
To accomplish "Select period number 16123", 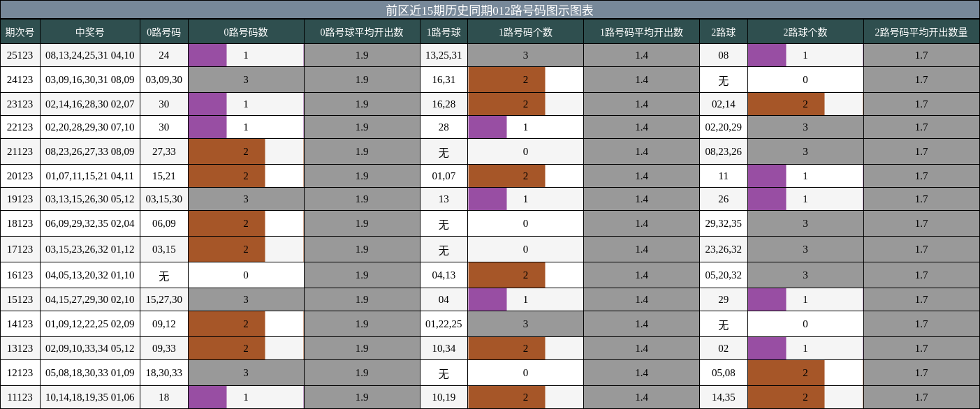I will (x=20, y=275).
